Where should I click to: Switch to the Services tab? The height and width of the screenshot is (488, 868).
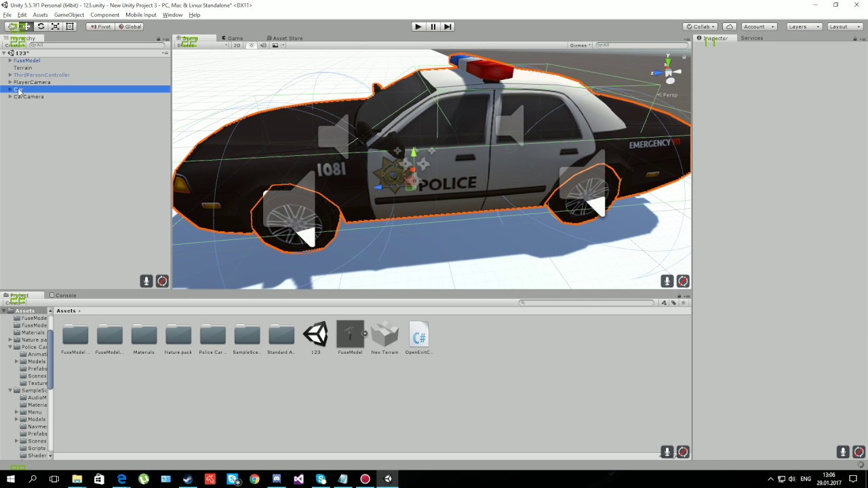pyautogui.click(x=751, y=38)
